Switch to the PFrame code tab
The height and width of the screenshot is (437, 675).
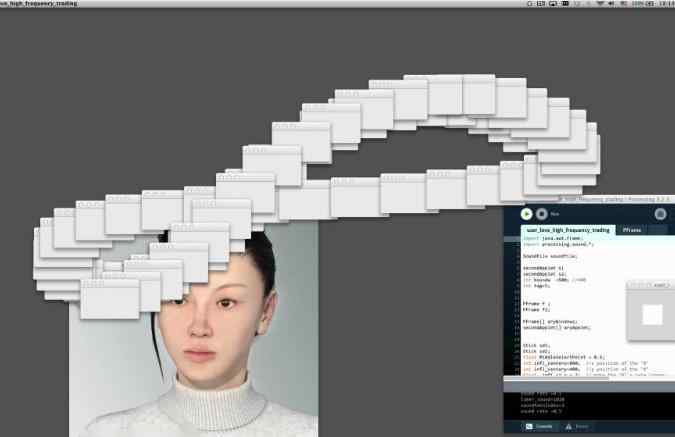point(632,230)
